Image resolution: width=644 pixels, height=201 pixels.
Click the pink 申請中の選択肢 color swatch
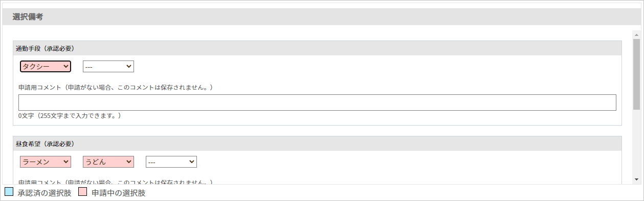point(83,192)
